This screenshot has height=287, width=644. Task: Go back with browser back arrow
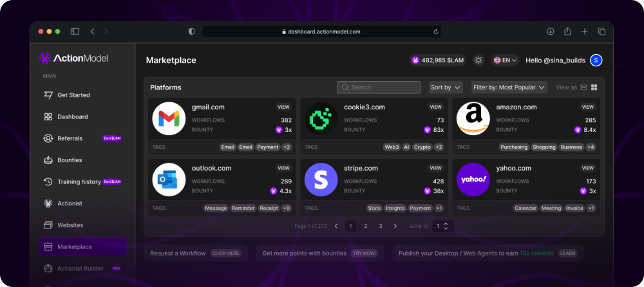coord(92,32)
